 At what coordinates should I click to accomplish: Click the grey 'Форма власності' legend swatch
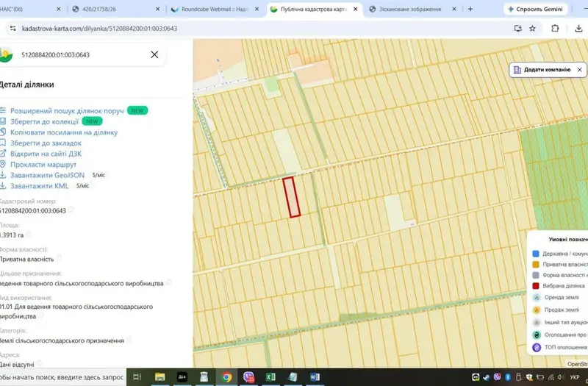tap(536, 275)
